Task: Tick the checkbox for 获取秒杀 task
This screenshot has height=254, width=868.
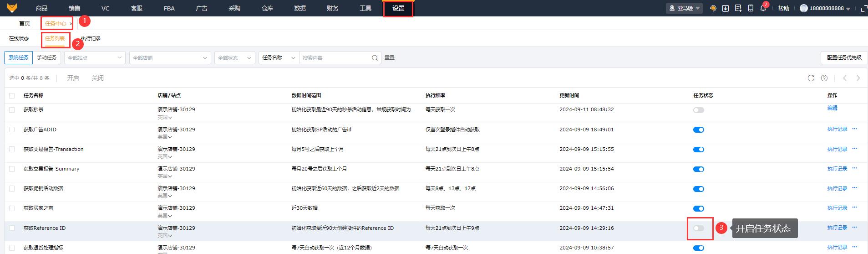Action: click(x=12, y=110)
